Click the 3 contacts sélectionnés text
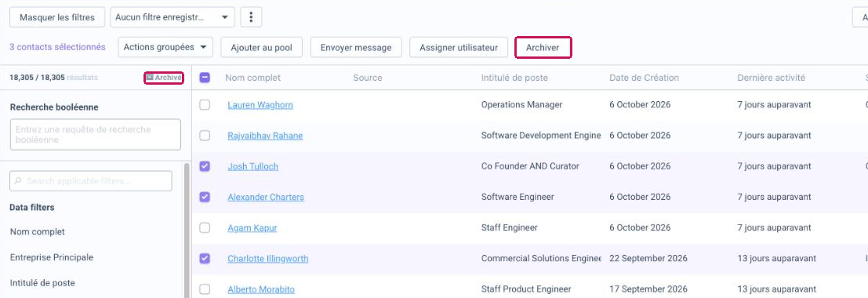Image resolution: width=868 pixels, height=298 pixels. tap(57, 47)
